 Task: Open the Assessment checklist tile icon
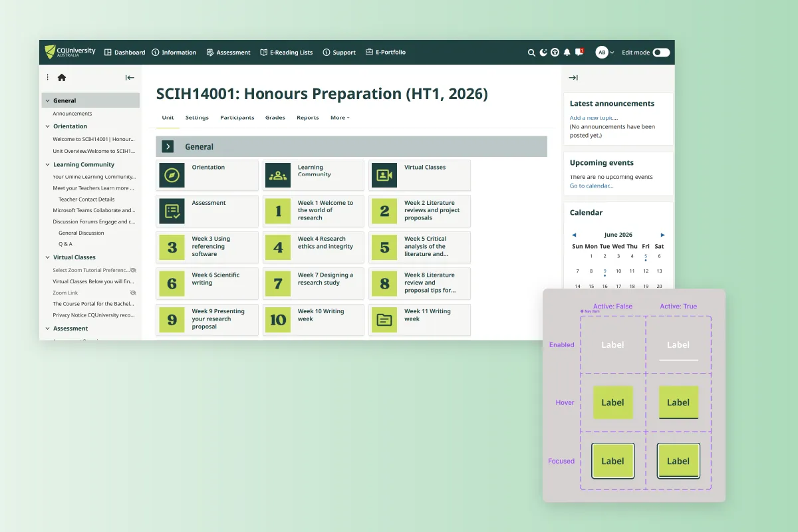click(172, 211)
